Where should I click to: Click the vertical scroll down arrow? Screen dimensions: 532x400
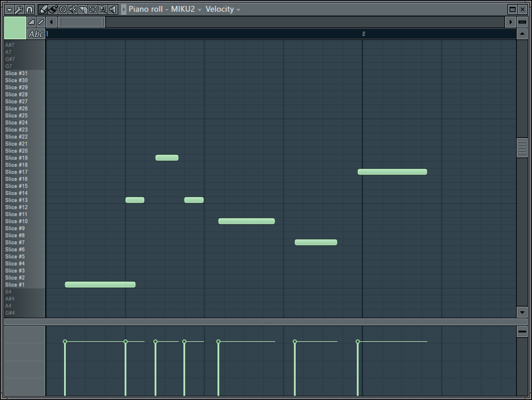point(522,312)
